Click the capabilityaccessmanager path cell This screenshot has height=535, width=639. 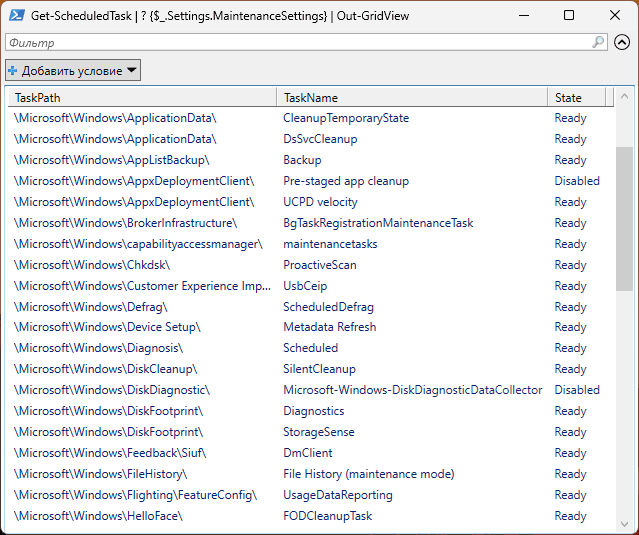pos(138,244)
